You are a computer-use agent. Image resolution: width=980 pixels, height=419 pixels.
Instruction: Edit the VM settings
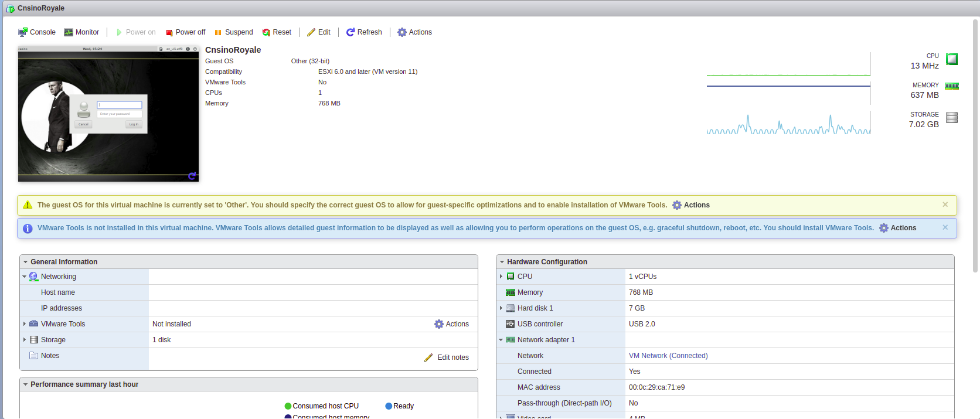(x=319, y=32)
